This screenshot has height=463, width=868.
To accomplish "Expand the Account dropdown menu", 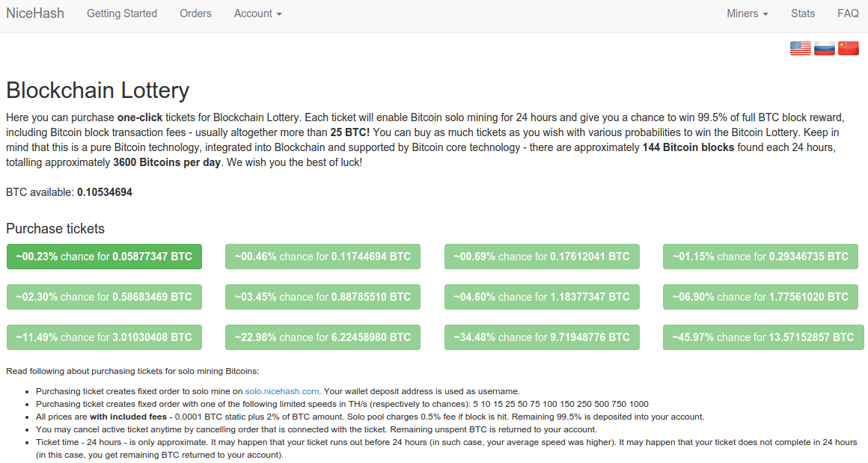I will pyautogui.click(x=258, y=13).
